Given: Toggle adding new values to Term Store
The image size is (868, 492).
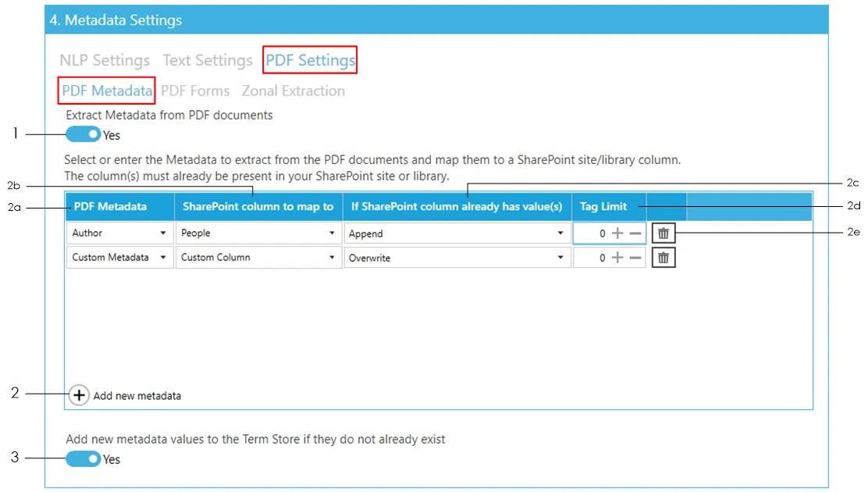Looking at the screenshot, I should 83,458.
